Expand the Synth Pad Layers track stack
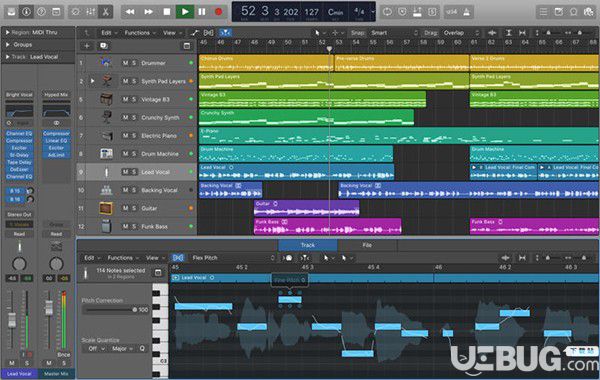 pyautogui.click(x=92, y=81)
